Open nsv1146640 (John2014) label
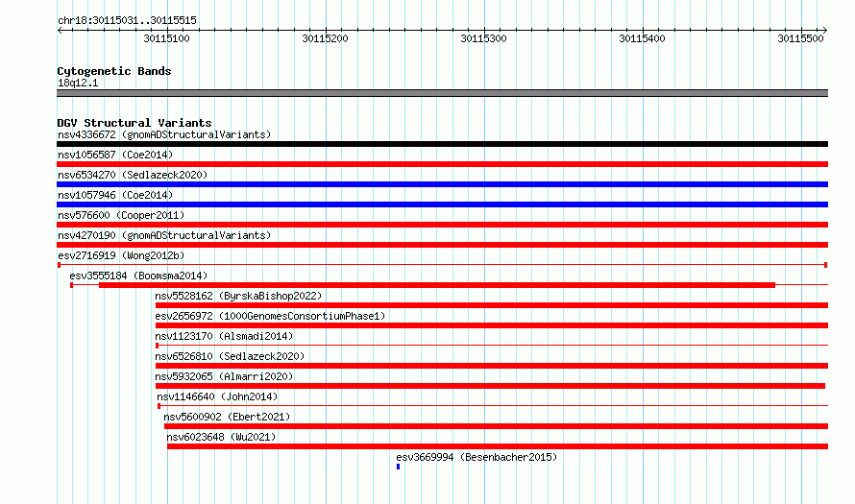The width and height of the screenshot is (855, 504). tap(217, 396)
